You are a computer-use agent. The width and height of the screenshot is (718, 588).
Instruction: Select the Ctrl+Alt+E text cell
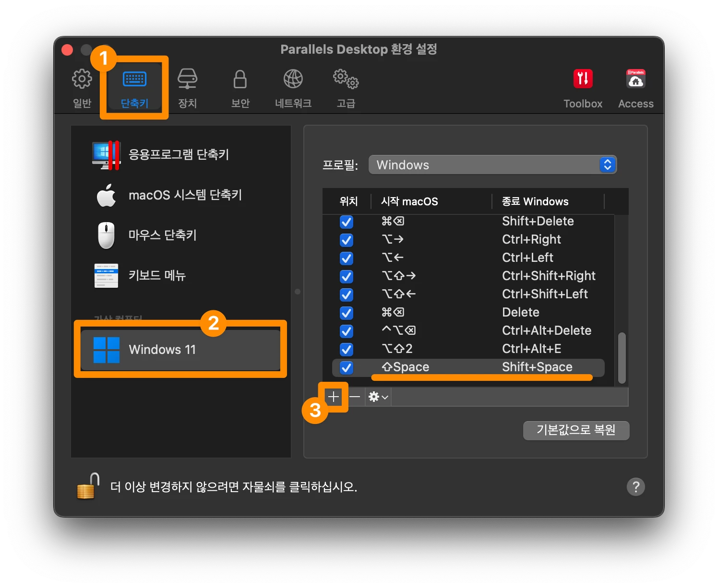click(532, 349)
